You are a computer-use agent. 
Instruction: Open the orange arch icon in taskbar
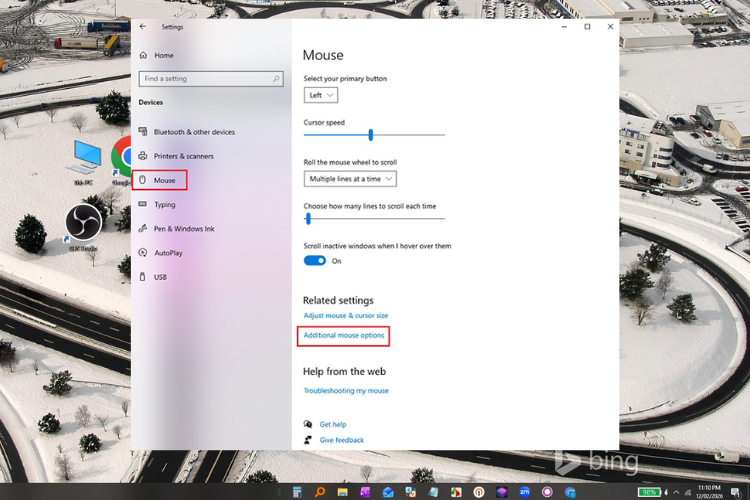[479, 492]
